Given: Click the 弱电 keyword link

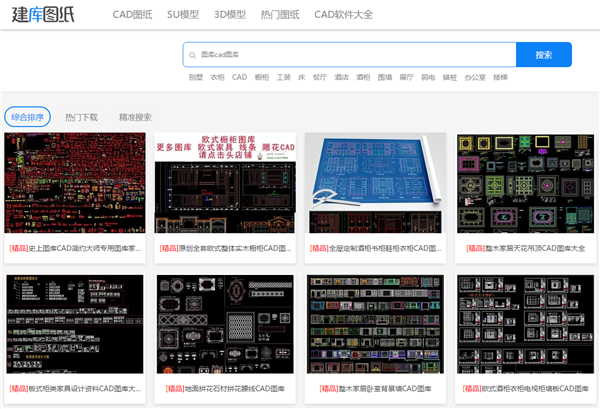Looking at the screenshot, I should click(428, 77).
